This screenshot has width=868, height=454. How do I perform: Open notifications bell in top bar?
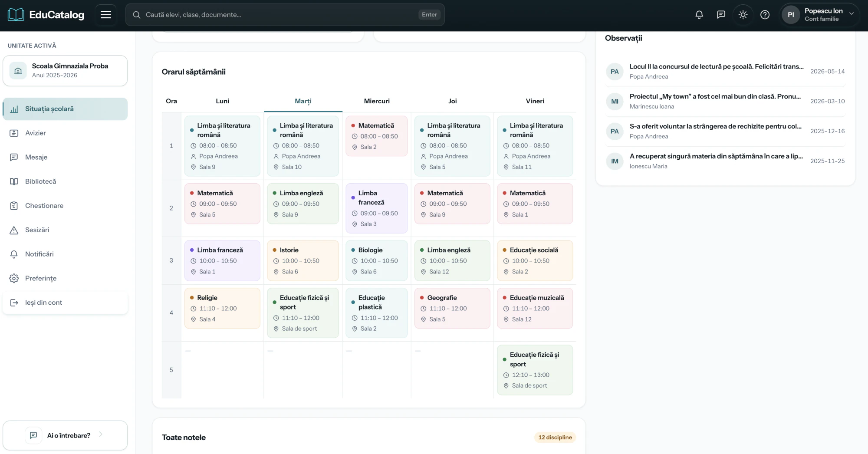(x=699, y=15)
